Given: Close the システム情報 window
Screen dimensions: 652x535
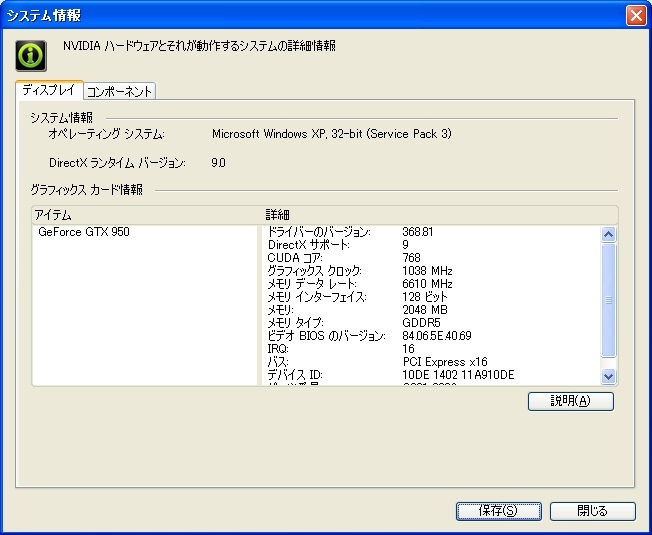Looking at the screenshot, I should (x=636, y=16).
